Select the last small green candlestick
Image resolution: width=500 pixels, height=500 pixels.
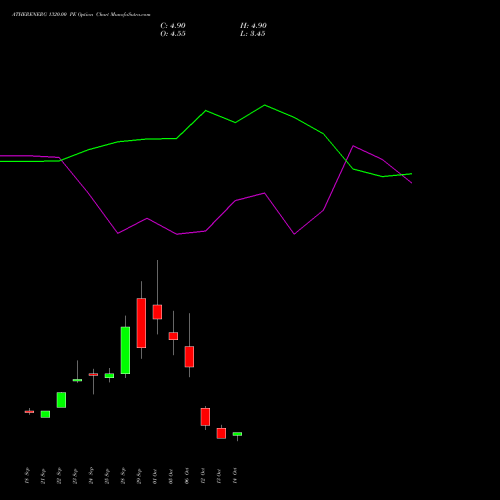coord(237,434)
